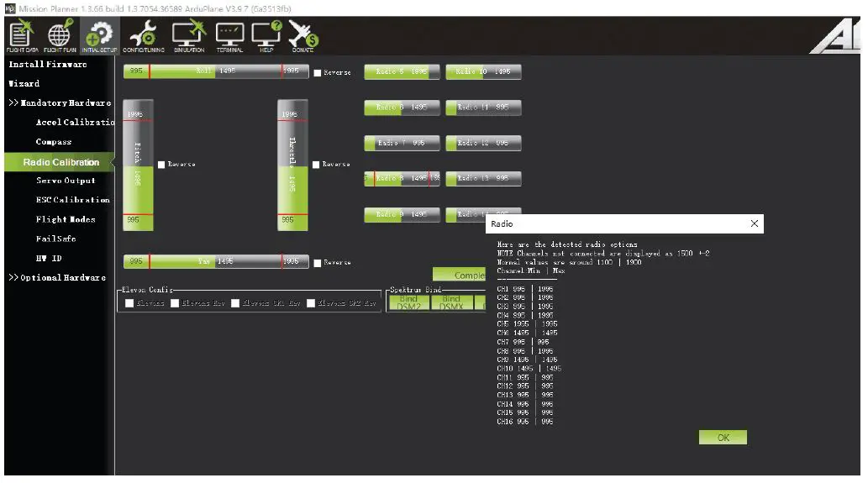
Task: Toggle the Roll Reverse checkbox
Action: (x=317, y=72)
